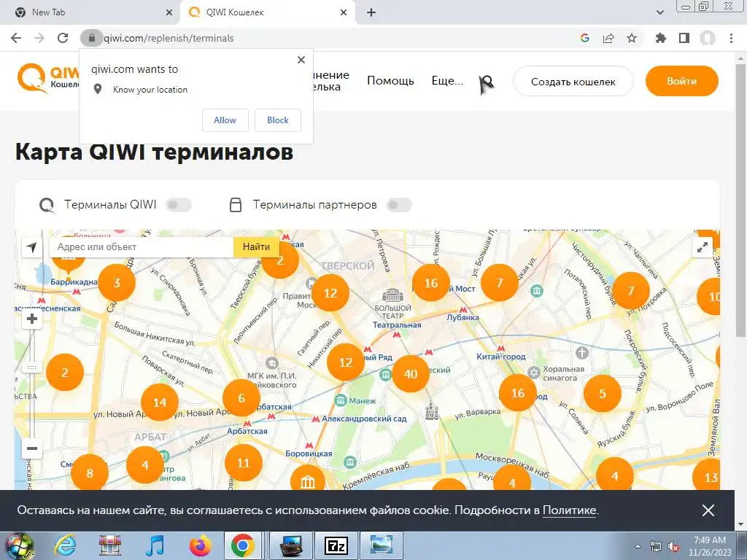Click the Google icon in address bar
This screenshot has width=747, height=560.
(x=585, y=38)
